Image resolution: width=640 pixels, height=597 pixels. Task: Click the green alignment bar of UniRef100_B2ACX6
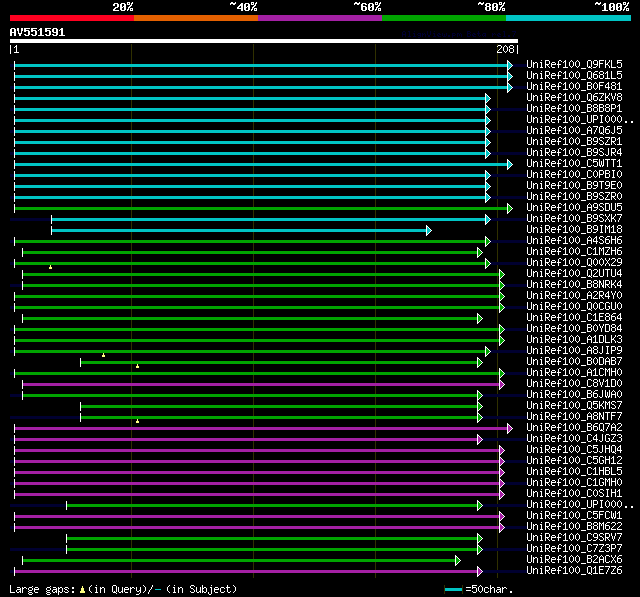point(239,561)
